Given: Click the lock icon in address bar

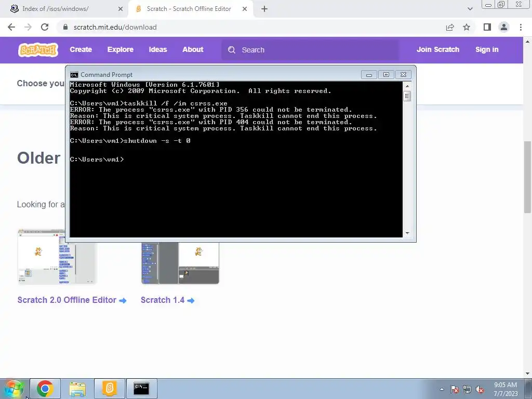Looking at the screenshot, I should [x=65, y=27].
